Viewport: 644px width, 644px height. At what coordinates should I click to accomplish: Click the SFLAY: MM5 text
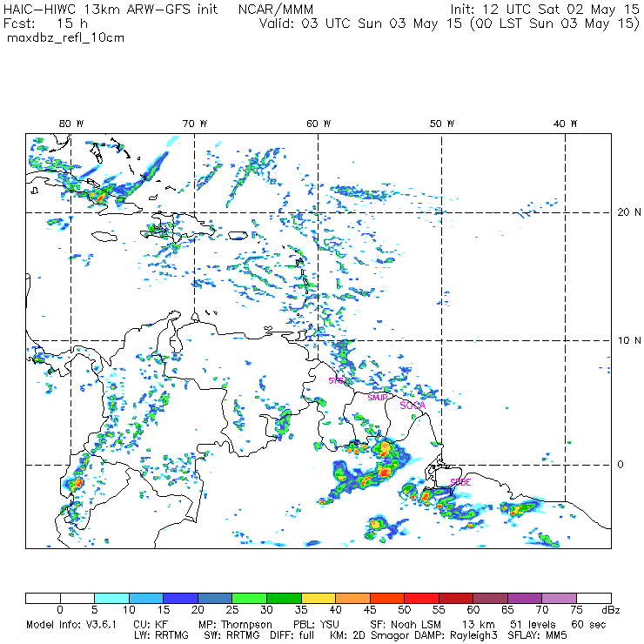pos(537,635)
